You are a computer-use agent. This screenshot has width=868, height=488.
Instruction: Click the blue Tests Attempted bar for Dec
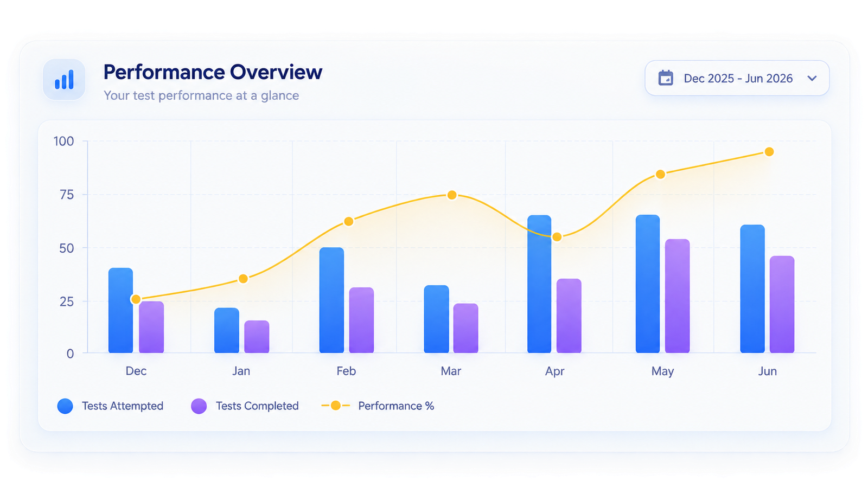pos(120,311)
